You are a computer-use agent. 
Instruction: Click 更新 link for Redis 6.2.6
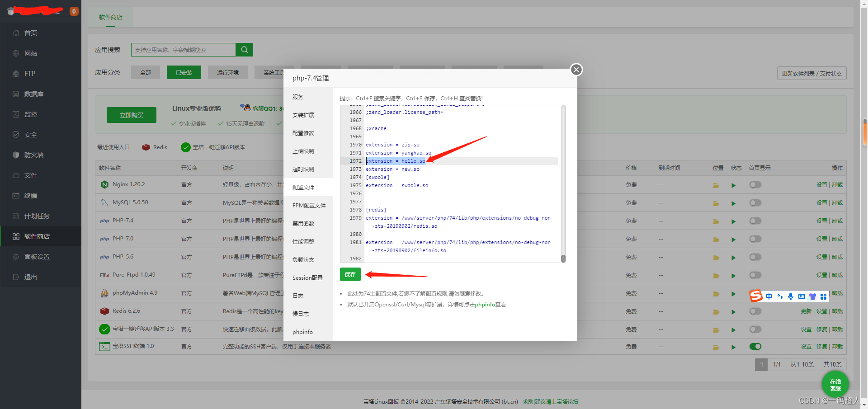pyautogui.click(x=806, y=311)
